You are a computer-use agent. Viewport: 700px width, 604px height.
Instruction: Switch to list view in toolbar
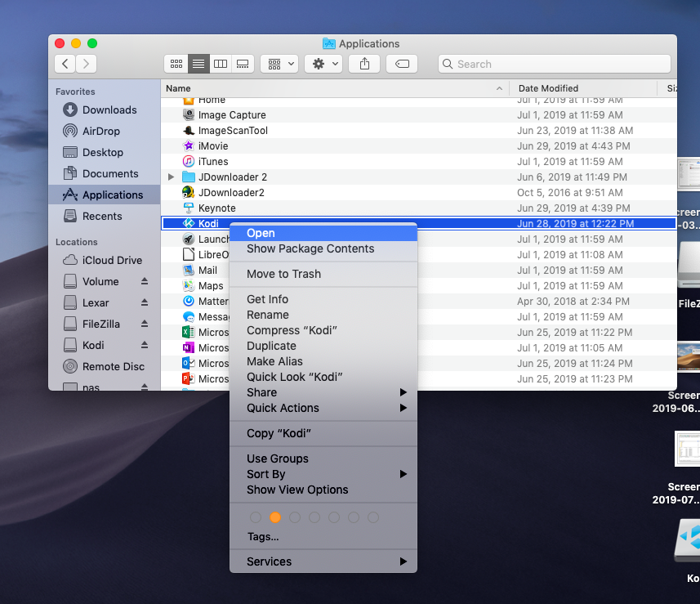pyautogui.click(x=198, y=64)
